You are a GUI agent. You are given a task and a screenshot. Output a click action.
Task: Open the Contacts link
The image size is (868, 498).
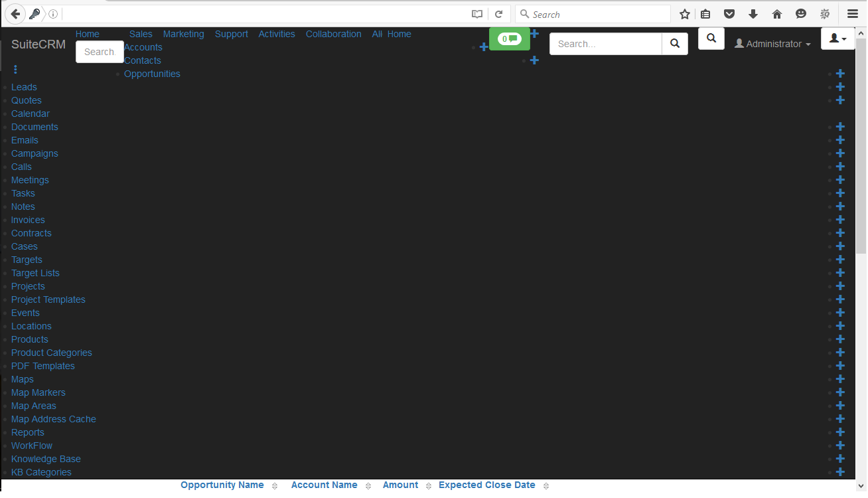pos(143,60)
